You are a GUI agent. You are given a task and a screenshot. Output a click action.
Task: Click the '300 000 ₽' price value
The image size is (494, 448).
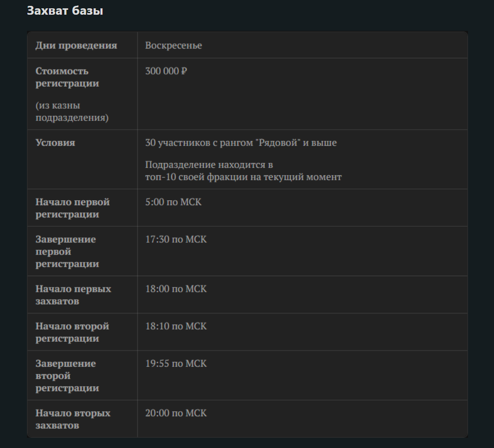tap(166, 71)
